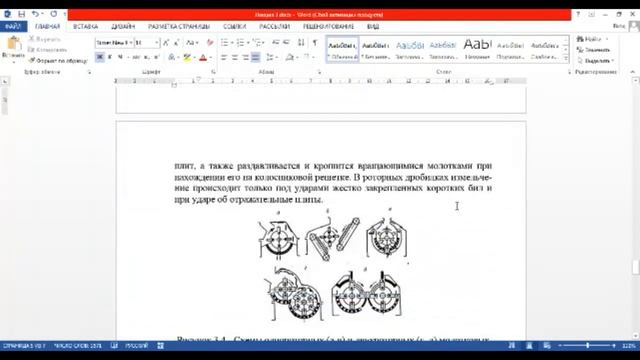Viewport: 640px width, 360px height.
Task: Adjust the zoom slider in status bar
Action: point(588,346)
